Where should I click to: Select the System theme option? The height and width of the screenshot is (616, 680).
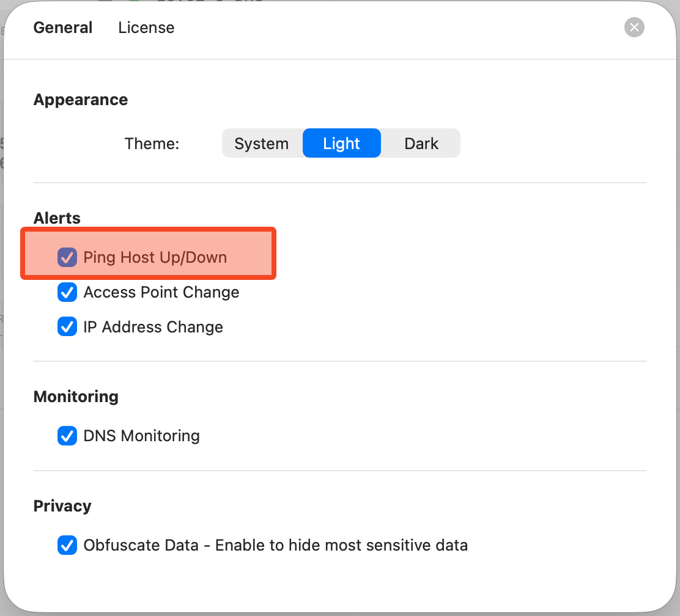[x=262, y=144]
